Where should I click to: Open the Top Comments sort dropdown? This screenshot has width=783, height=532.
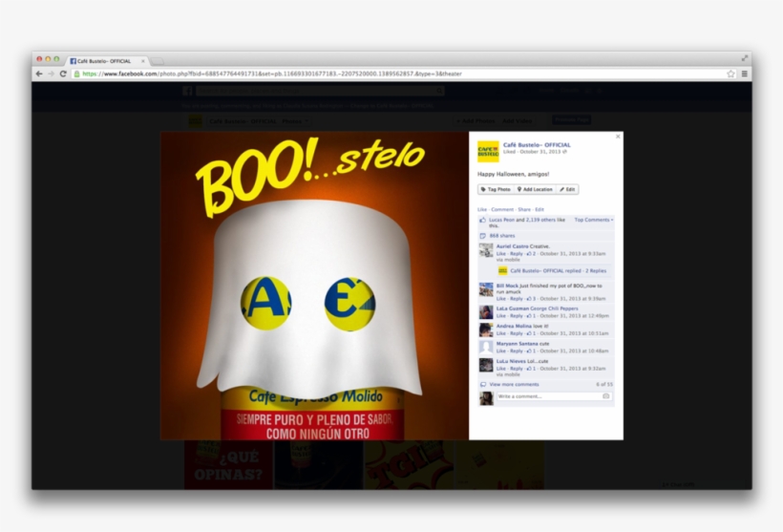tap(594, 220)
